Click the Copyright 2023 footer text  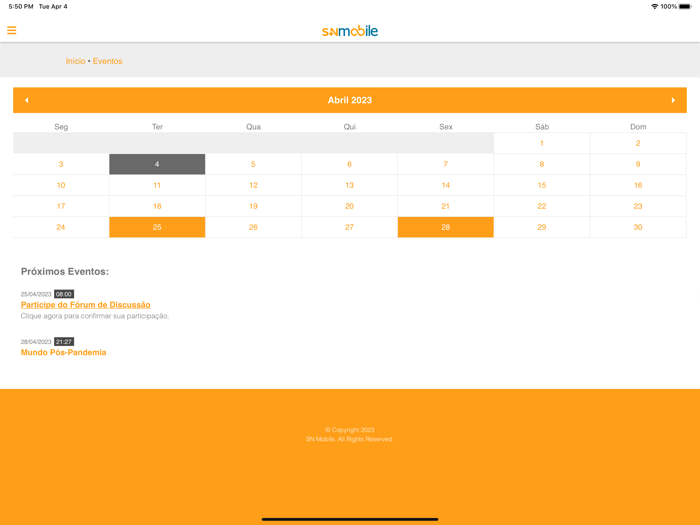350,430
